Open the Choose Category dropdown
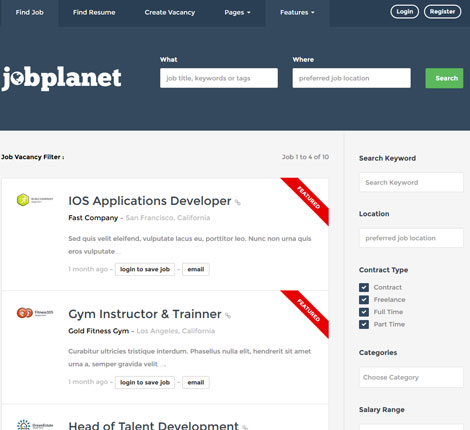This screenshot has height=430, width=470. [411, 377]
